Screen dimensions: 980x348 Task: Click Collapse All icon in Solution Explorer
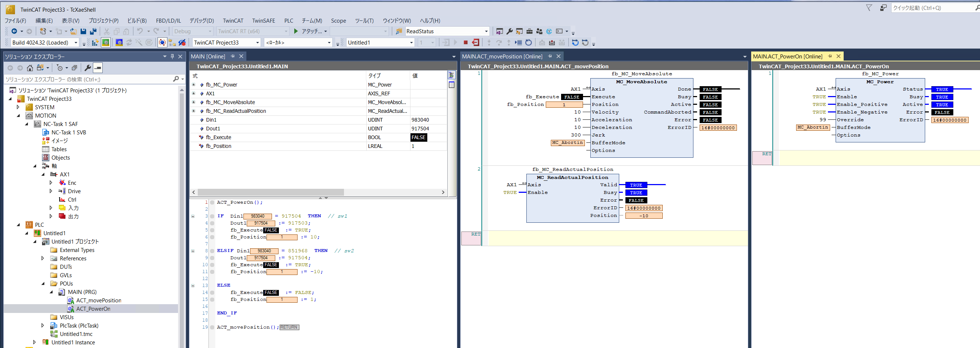75,68
